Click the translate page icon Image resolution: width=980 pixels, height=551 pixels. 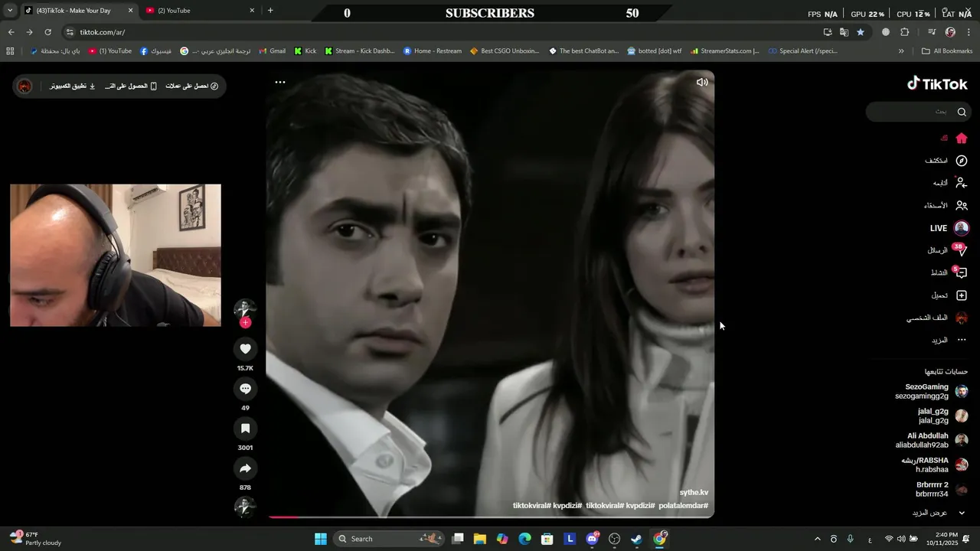tap(844, 32)
